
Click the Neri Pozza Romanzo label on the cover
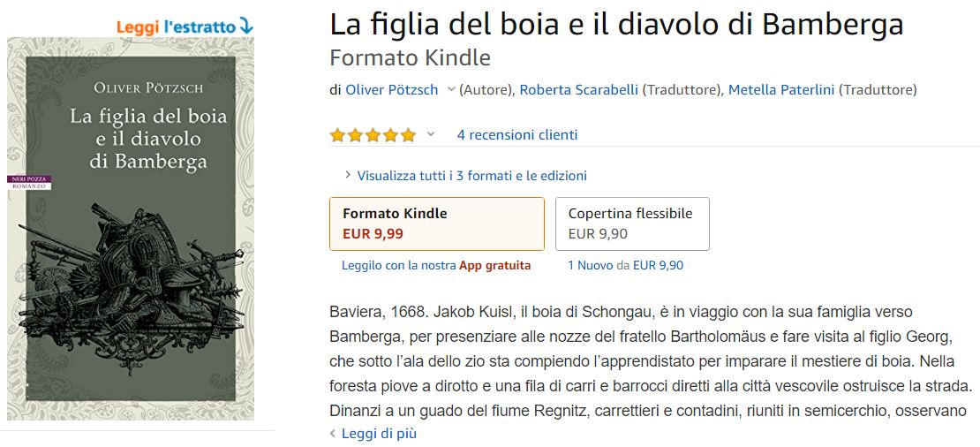click(29, 183)
